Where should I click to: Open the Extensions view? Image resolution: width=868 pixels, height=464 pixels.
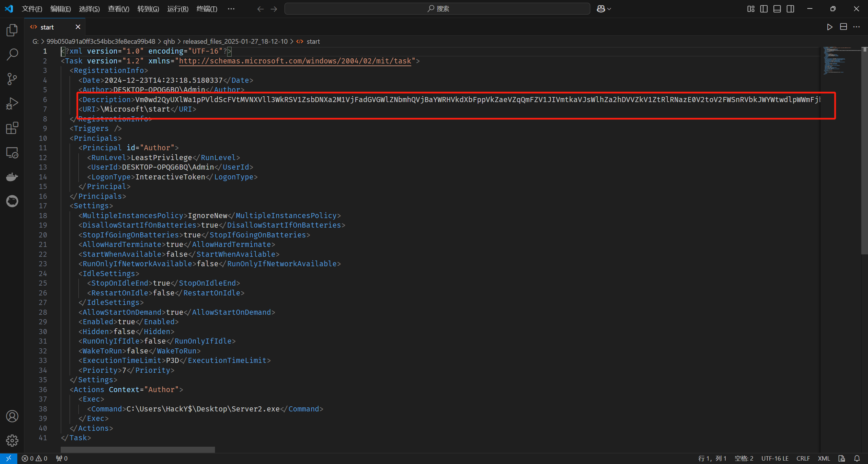12,128
